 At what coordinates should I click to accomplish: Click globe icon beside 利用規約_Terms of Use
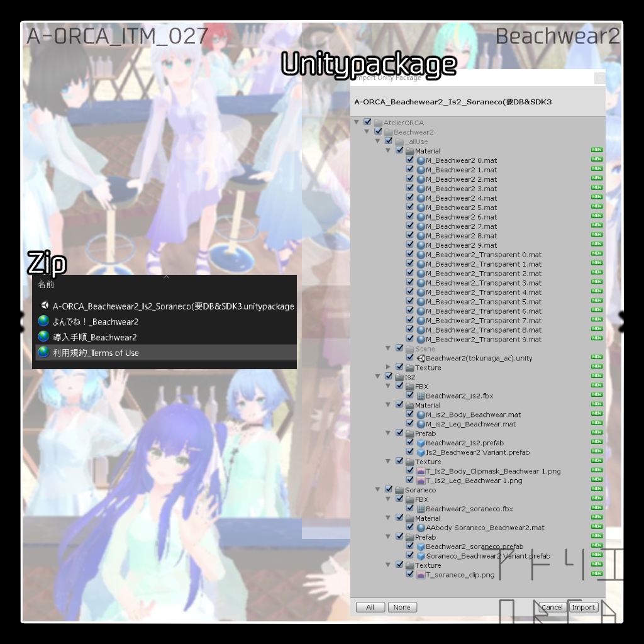coord(43,352)
